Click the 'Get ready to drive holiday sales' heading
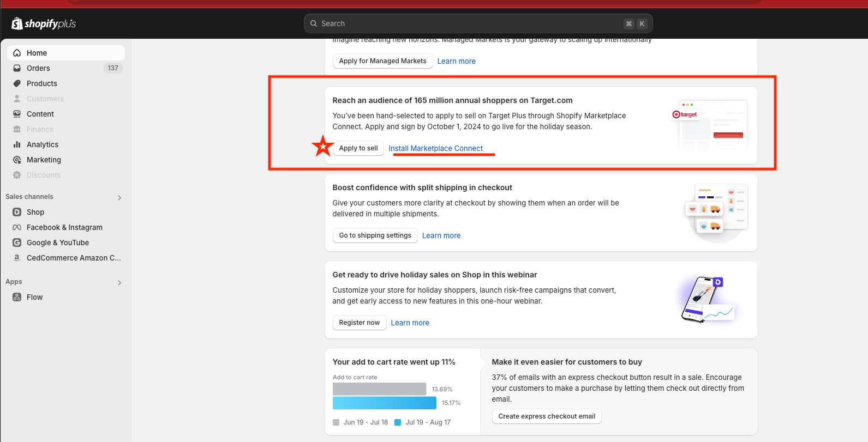 (x=435, y=275)
